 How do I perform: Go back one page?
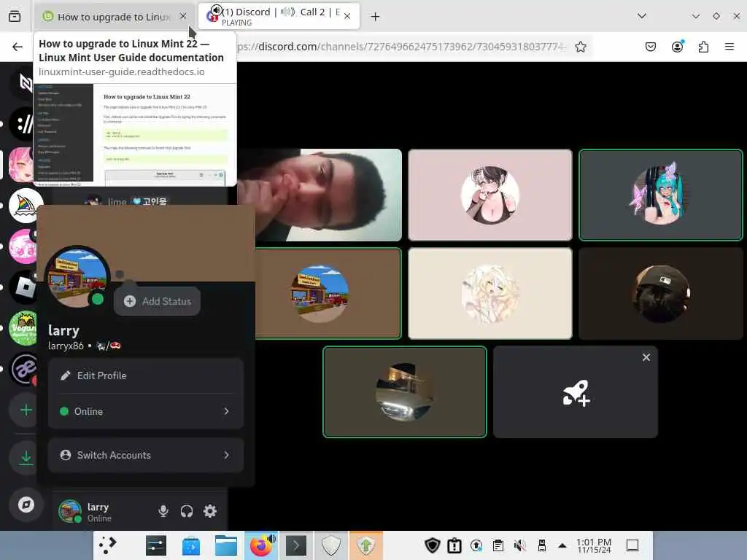pyautogui.click(x=18, y=47)
